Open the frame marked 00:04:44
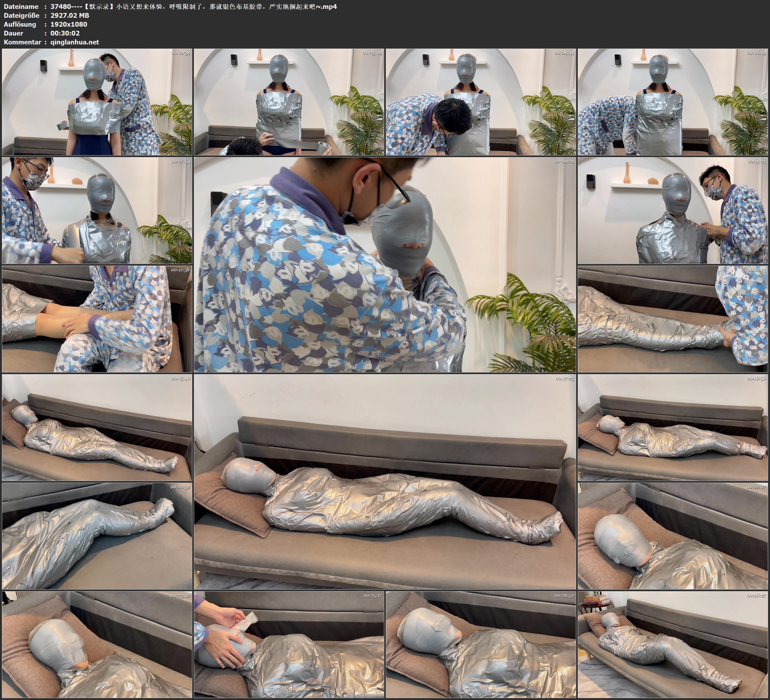Screen dimensions: 770x700 tap(481, 102)
